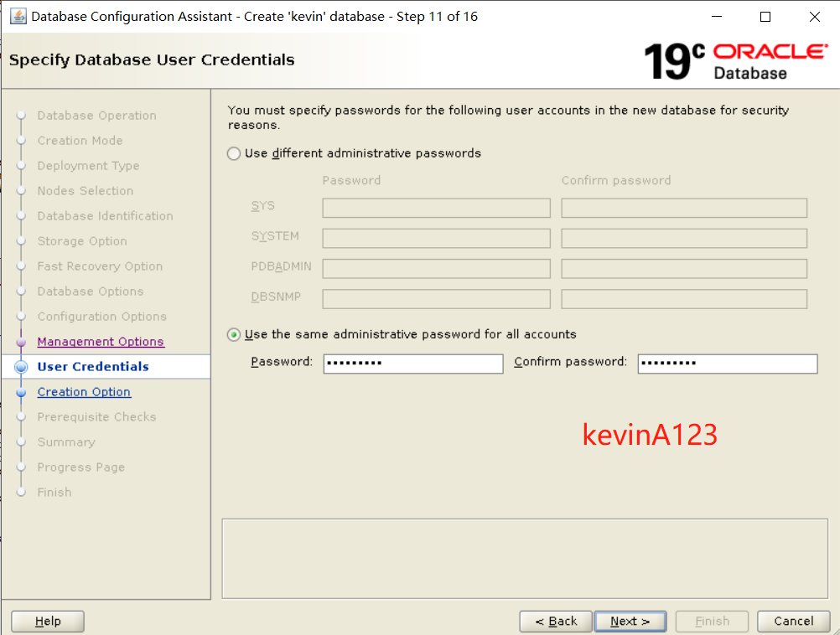Click the Deployment Type step
Image resolution: width=840 pixels, height=635 pixels.
(88, 166)
